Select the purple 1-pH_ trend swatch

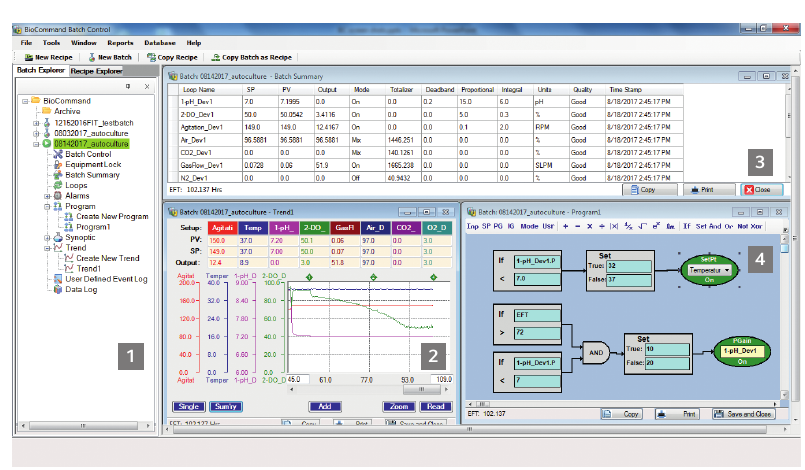click(x=283, y=228)
